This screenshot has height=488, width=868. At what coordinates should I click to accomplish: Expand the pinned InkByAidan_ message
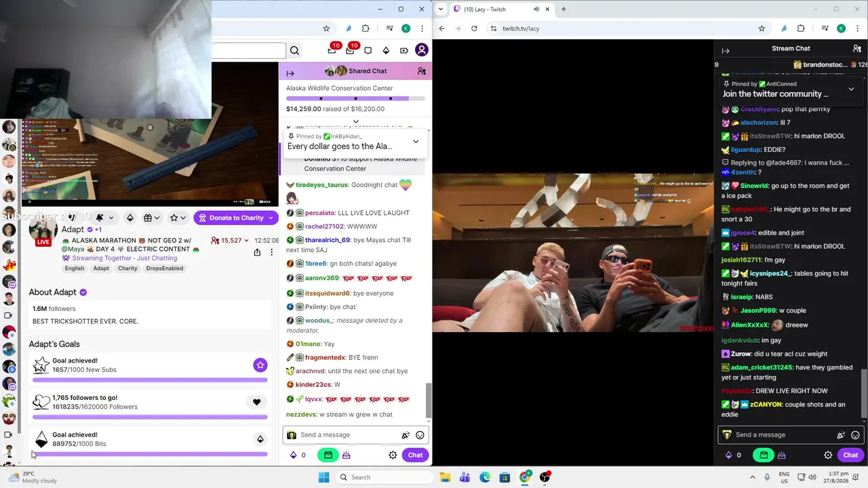[416, 142]
